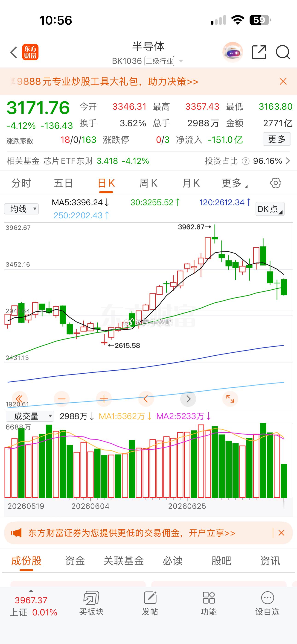Close the brokerage commission banner
This screenshot has width=297, height=644.
pos(281,533)
